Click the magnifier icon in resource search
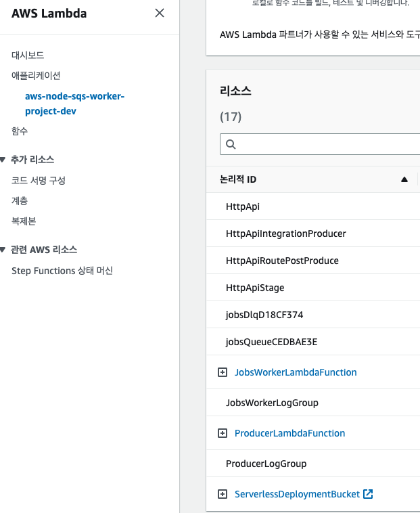Image resolution: width=420 pixels, height=513 pixels. pos(231,144)
